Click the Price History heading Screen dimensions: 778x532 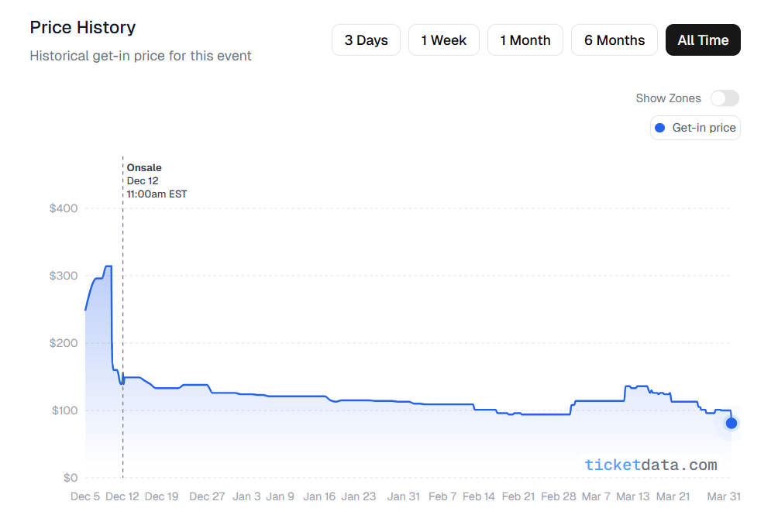(82, 27)
